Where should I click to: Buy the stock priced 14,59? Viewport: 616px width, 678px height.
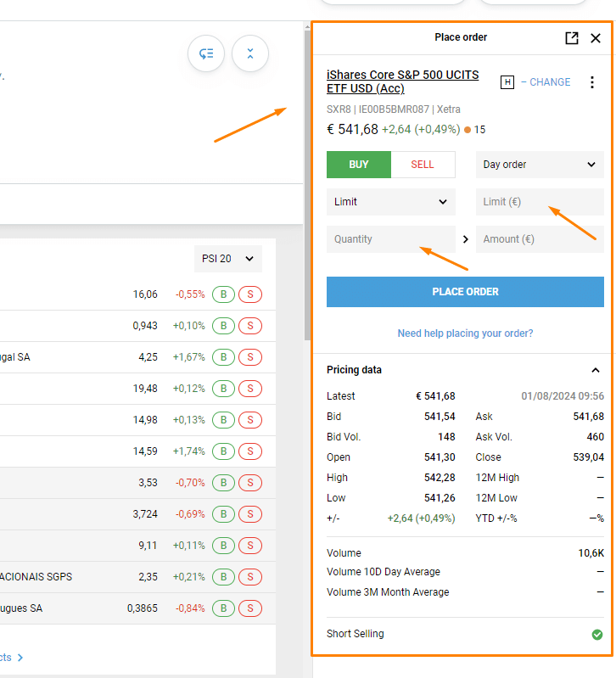pos(223,451)
